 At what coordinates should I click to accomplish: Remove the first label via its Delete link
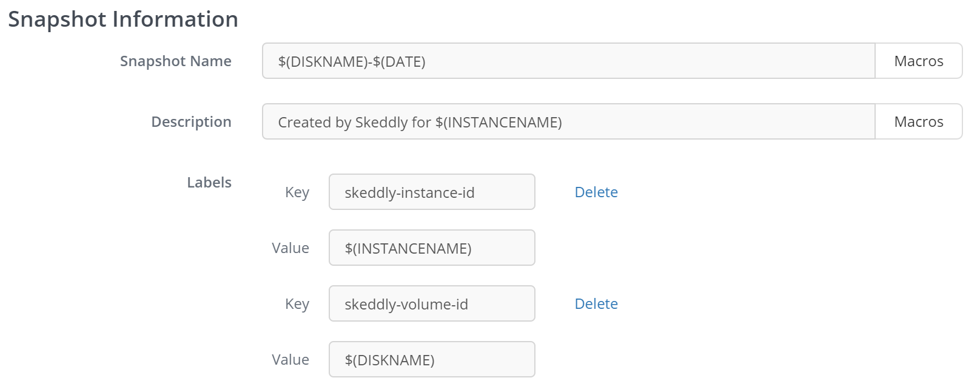click(596, 192)
